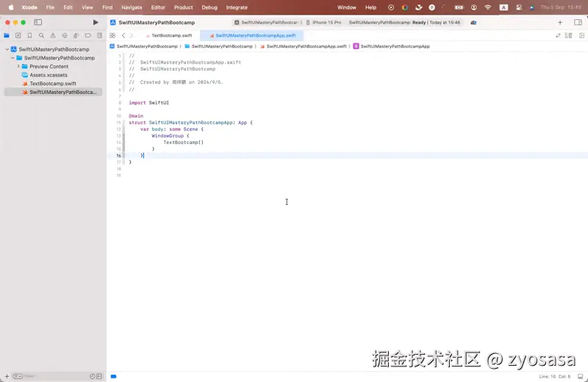Open the Issue navigator warning icon
588x382 pixels.
tap(53, 35)
